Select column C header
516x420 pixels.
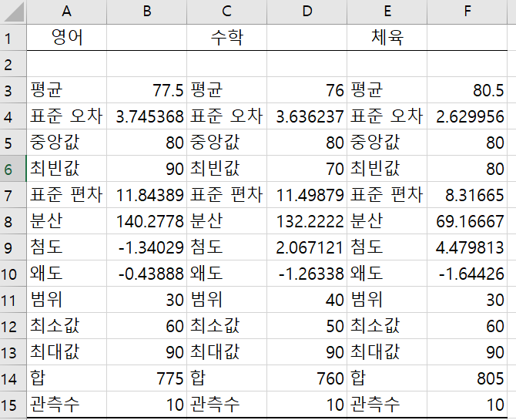click(x=226, y=12)
